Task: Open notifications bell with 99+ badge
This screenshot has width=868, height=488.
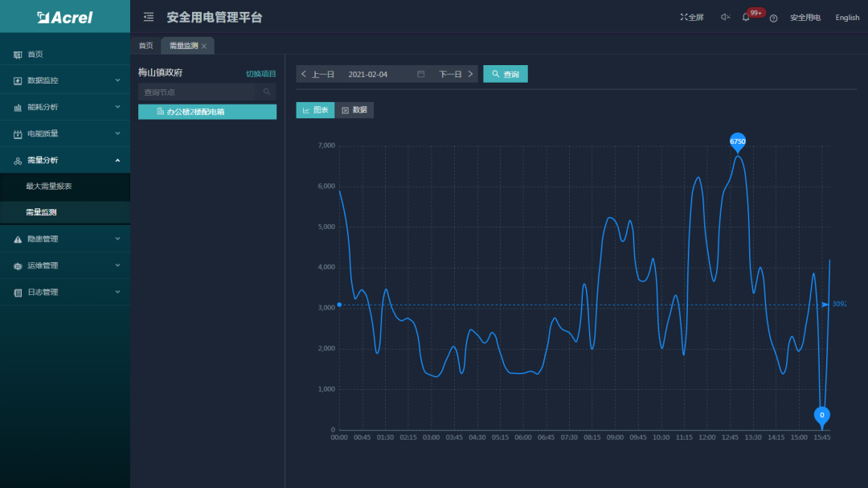Action: (x=747, y=17)
